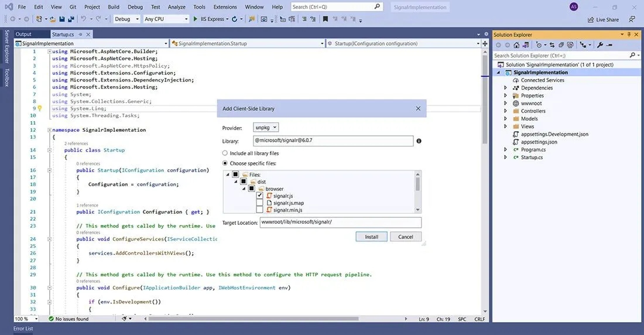Expand the Controllers folder node
This screenshot has width=644, height=335.
(506, 111)
